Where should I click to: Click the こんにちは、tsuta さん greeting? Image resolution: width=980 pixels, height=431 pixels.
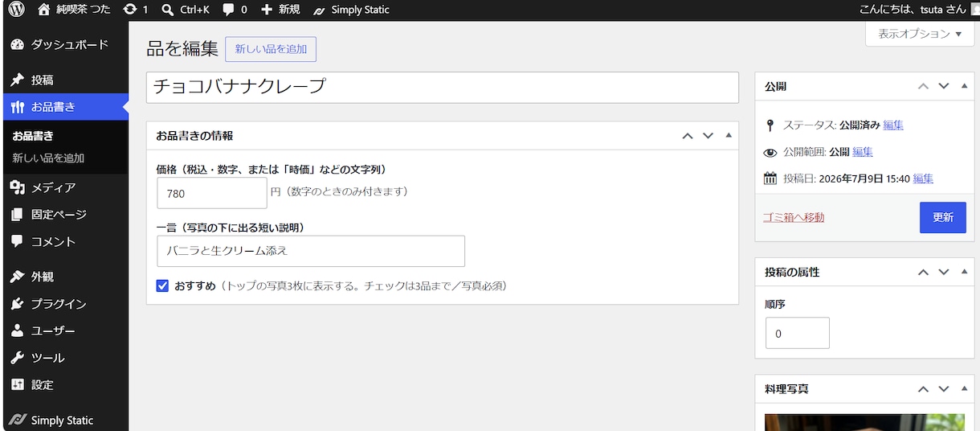pyautogui.click(x=913, y=10)
